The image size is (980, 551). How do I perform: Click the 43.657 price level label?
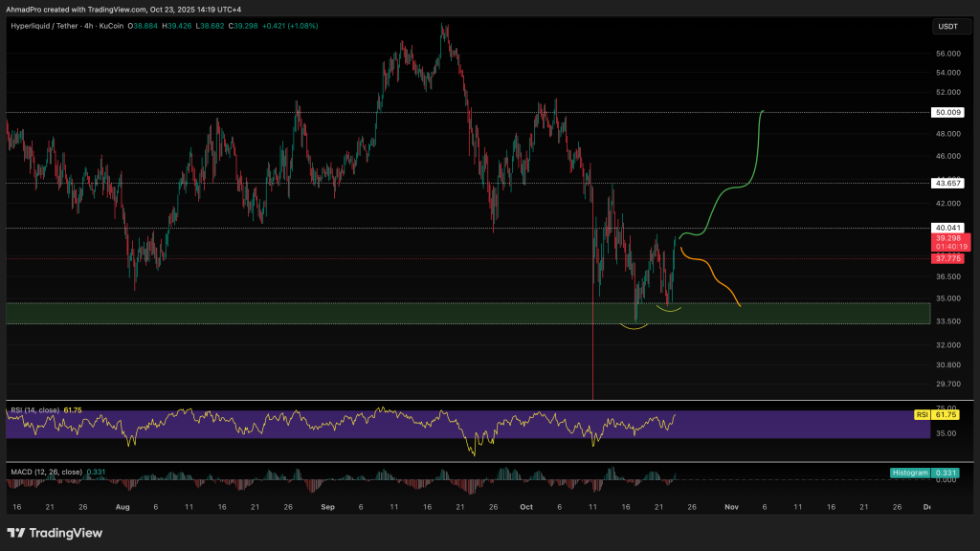pos(947,183)
